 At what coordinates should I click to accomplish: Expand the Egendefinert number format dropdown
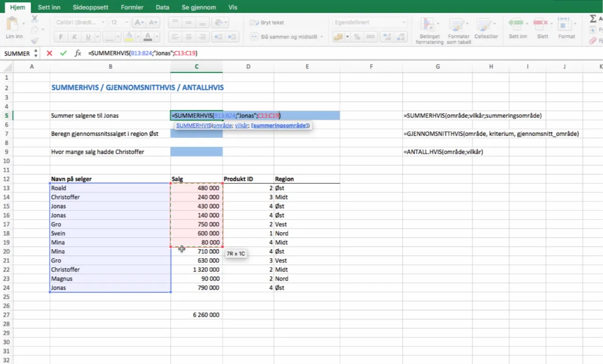coord(404,23)
